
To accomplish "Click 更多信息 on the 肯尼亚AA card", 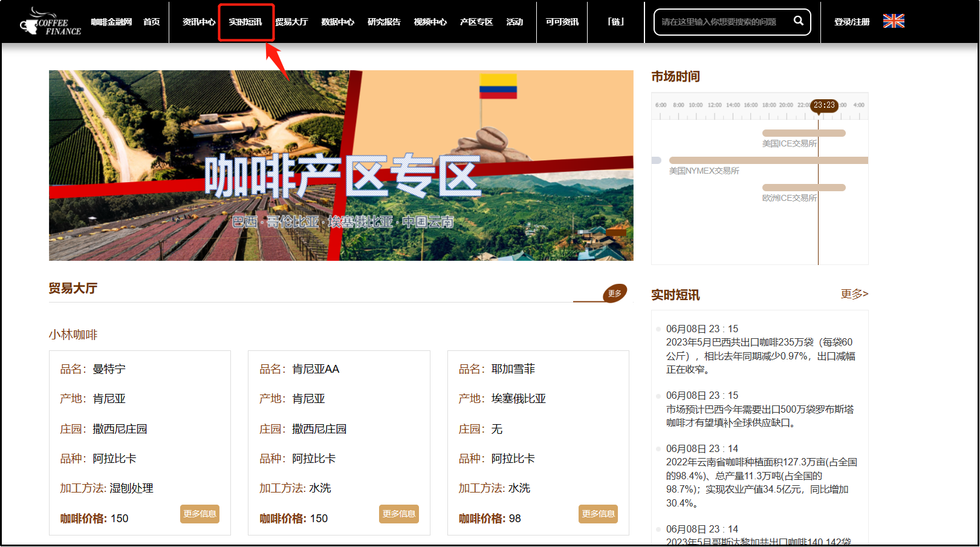I will [399, 514].
